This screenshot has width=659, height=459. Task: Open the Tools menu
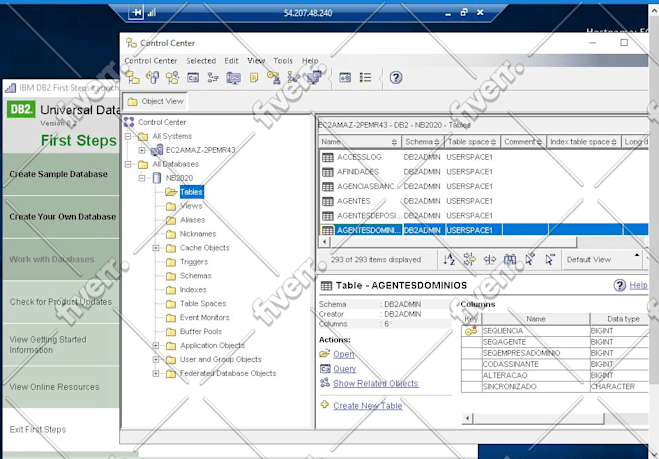point(283,61)
